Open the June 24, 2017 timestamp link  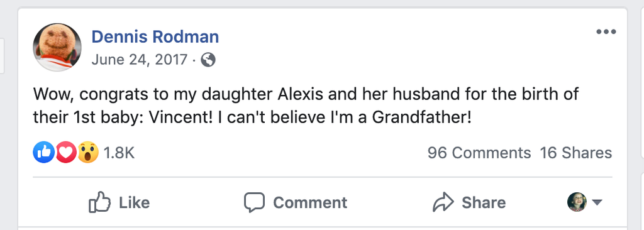(x=140, y=60)
